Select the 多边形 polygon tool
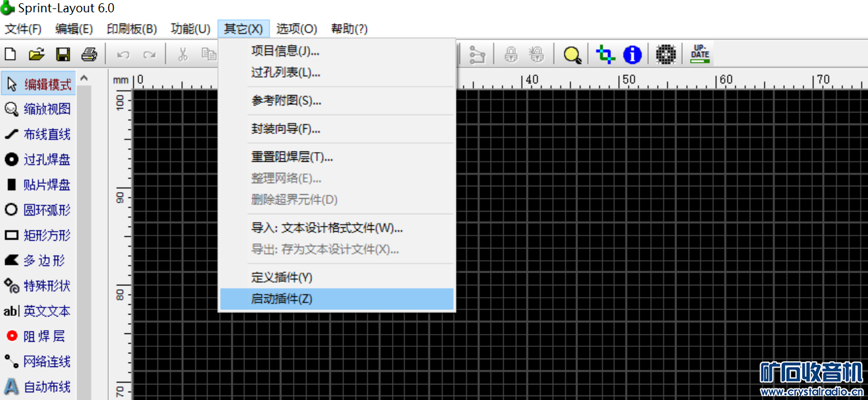The height and width of the screenshot is (400, 868). pyautogui.click(x=38, y=261)
